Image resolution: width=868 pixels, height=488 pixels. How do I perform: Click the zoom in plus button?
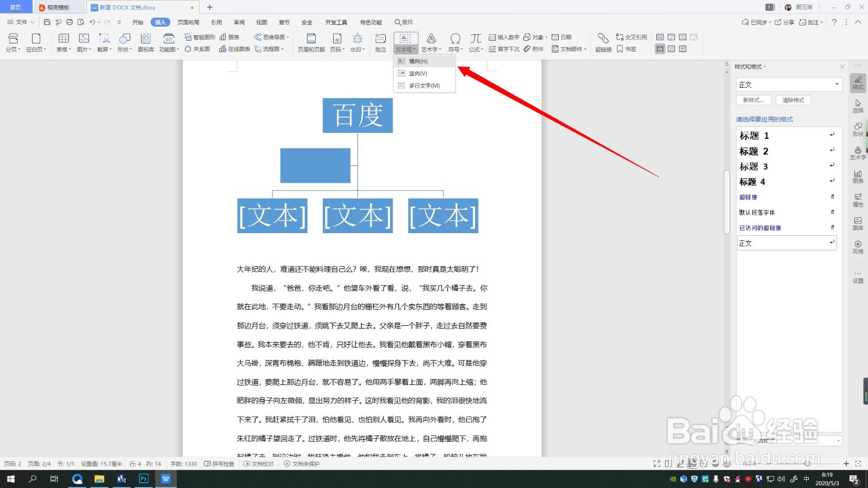(846, 464)
